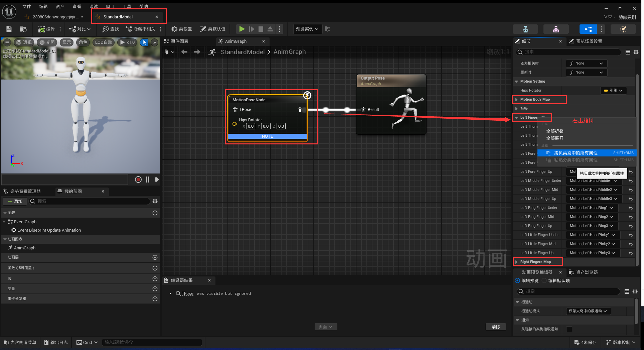Choose 拷贝类别中的所有属性 from context menu
Viewport: 644px width, 350px height.
coord(576,153)
